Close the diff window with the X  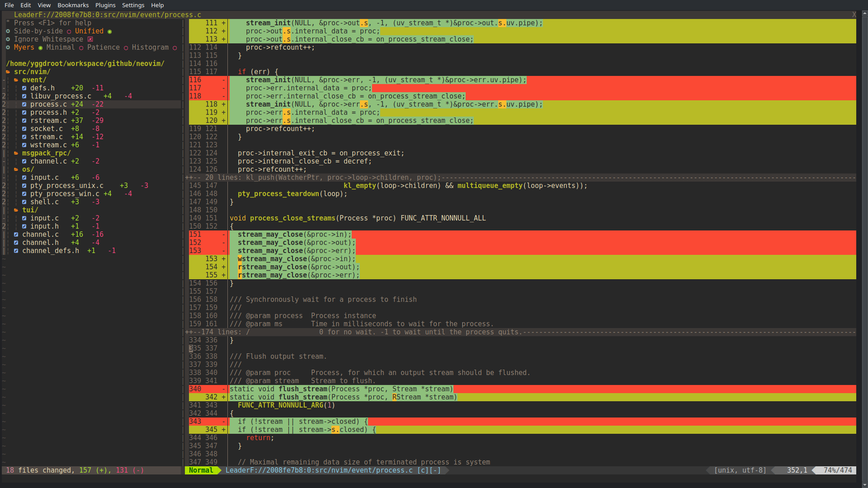854,14
